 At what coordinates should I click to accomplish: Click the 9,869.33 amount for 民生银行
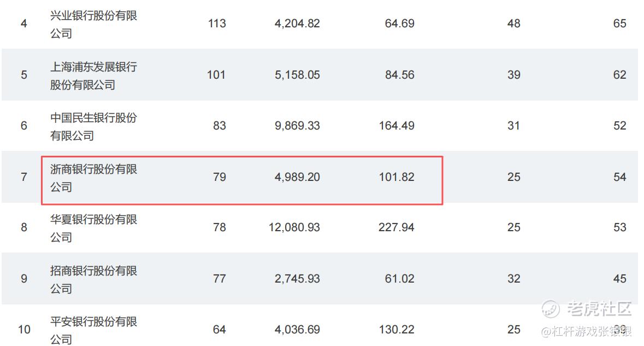[x=297, y=126]
